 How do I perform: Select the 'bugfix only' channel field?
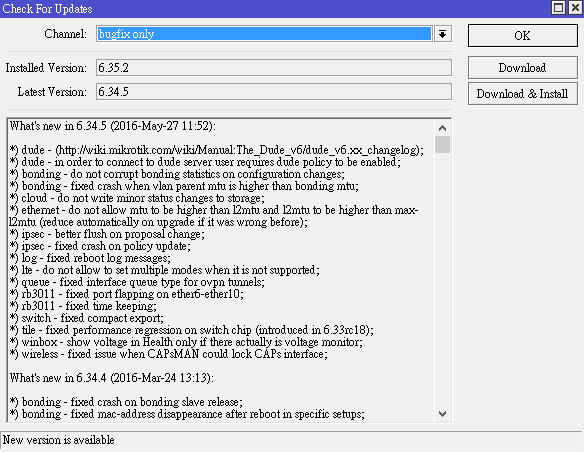pos(264,34)
